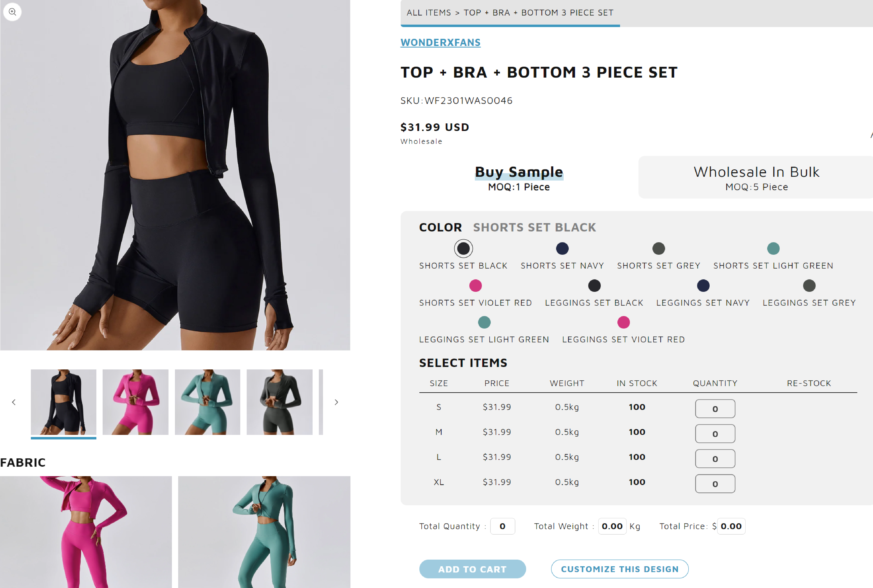This screenshot has width=873, height=588.
Task: Switch to Wholesale In Bulk tab
Action: 756,177
